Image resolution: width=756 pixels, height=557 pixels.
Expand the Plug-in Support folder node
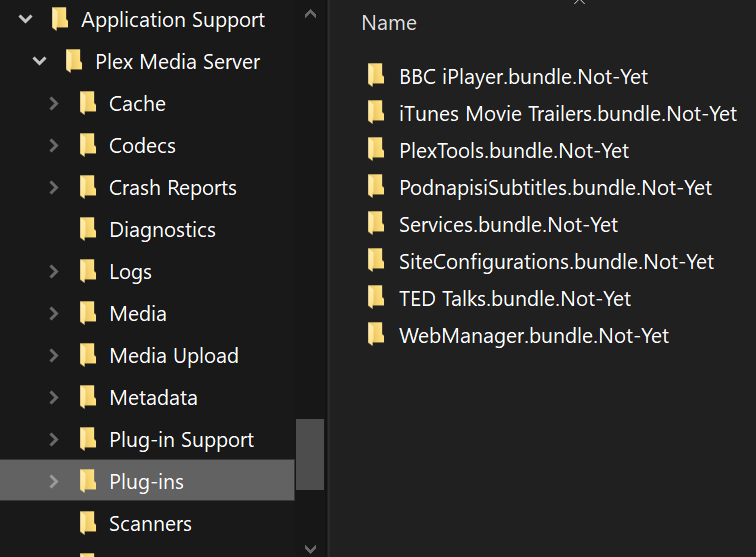pyautogui.click(x=54, y=439)
